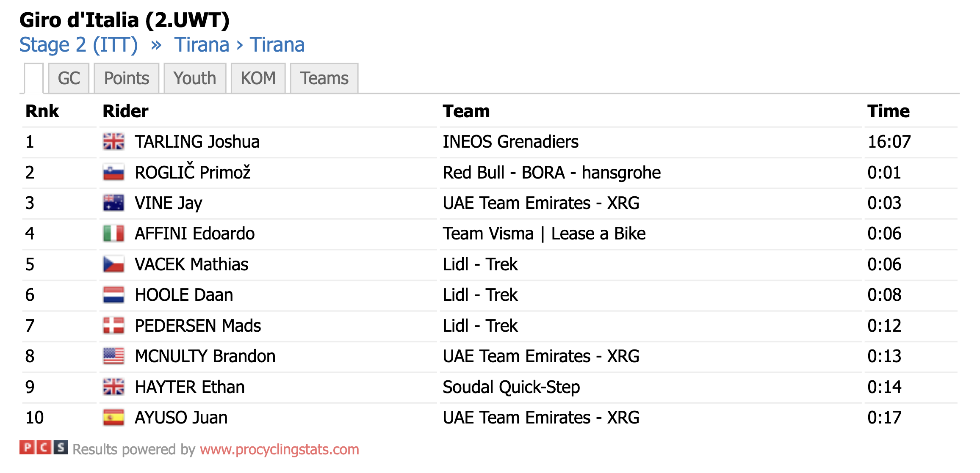Open the Points classification tab

[x=127, y=78]
